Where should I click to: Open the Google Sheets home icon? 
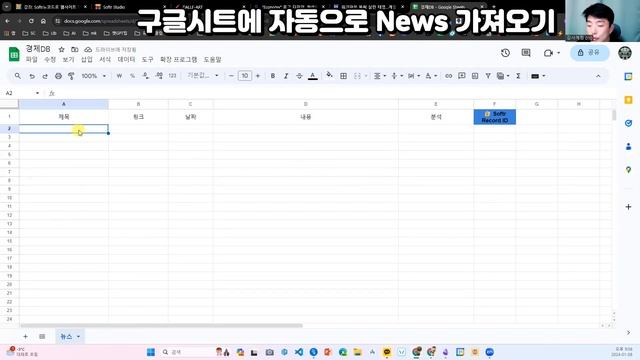(14, 54)
